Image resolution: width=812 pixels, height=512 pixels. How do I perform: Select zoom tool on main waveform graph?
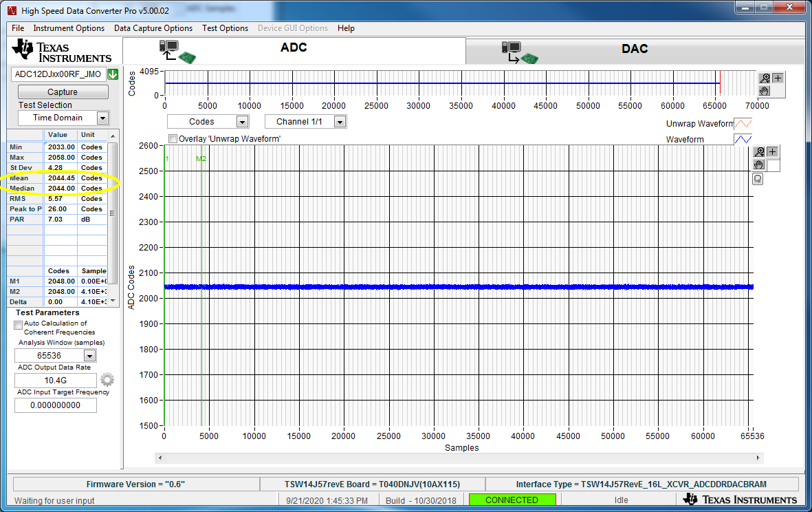(759, 152)
